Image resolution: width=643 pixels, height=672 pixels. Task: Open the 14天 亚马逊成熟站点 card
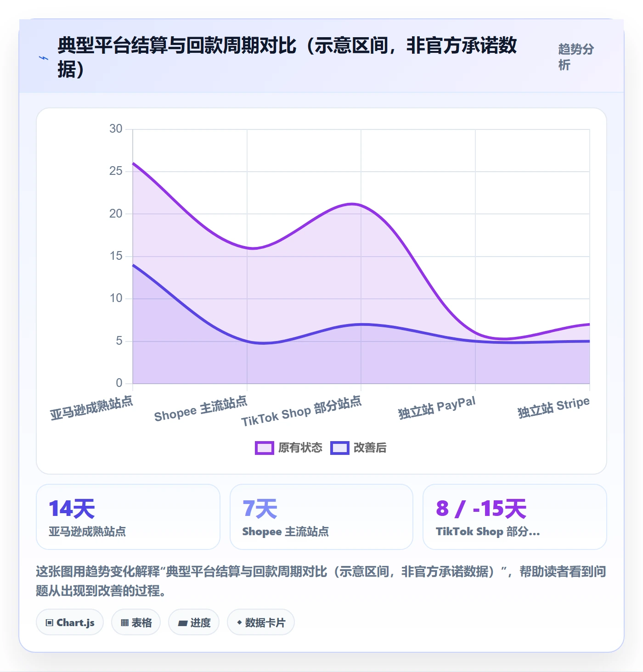pyautogui.click(x=128, y=517)
